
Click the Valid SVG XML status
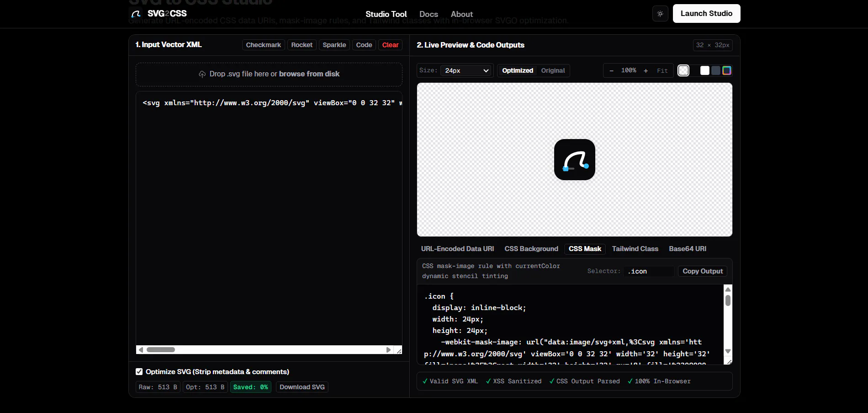coord(450,381)
